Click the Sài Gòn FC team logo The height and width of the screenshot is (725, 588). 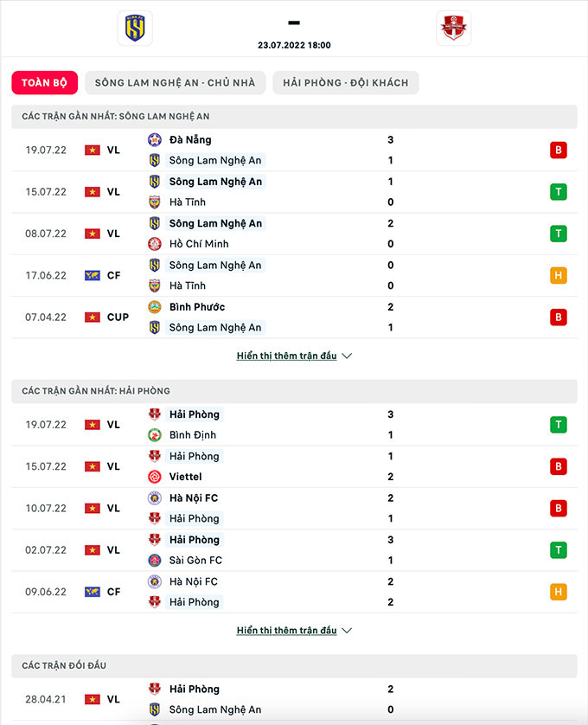click(x=155, y=561)
